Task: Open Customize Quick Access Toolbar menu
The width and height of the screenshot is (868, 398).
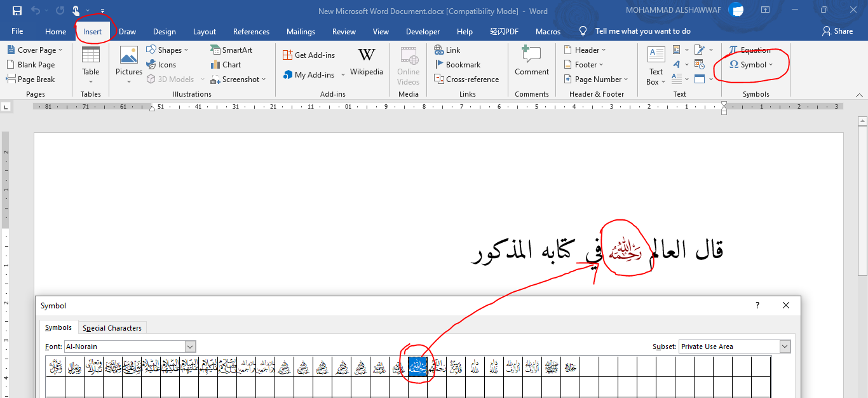Action: 103,11
